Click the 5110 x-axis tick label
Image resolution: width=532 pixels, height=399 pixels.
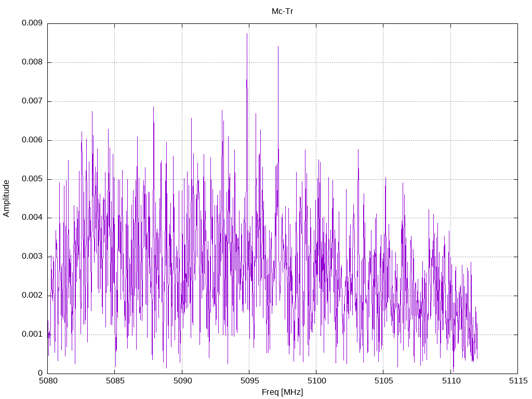click(x=451, y=381)
